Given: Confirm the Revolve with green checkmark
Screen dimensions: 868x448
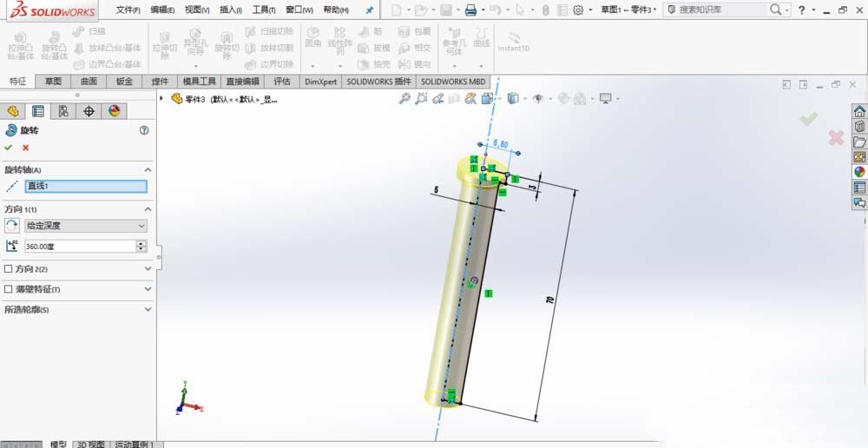Looking at the screenshot, I should point(9,148).
